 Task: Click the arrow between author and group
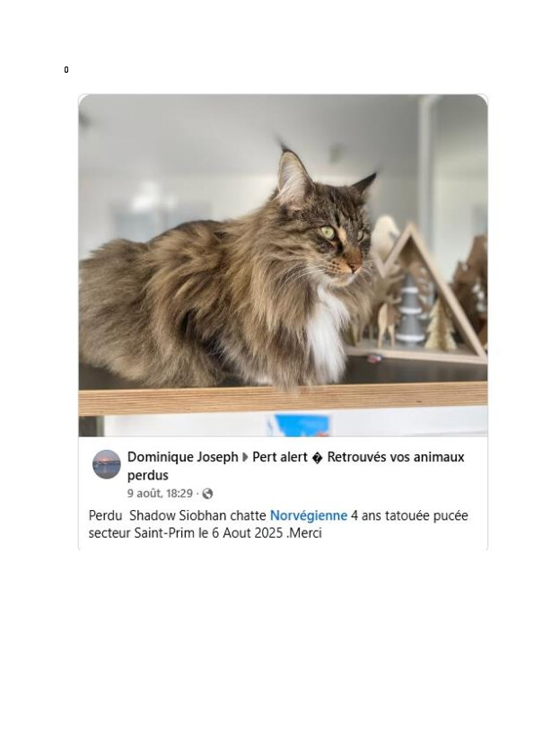click(x=245, y=457)
